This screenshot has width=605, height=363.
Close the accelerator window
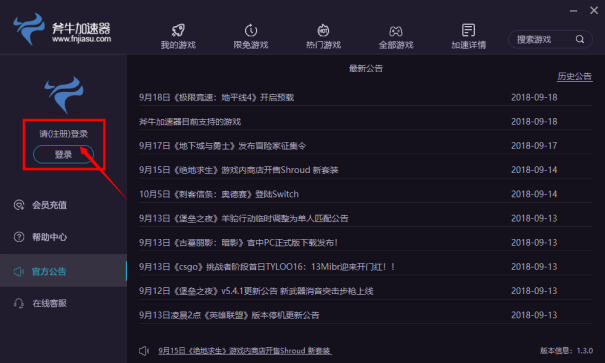pyautogui.click(x=594, y=10)
